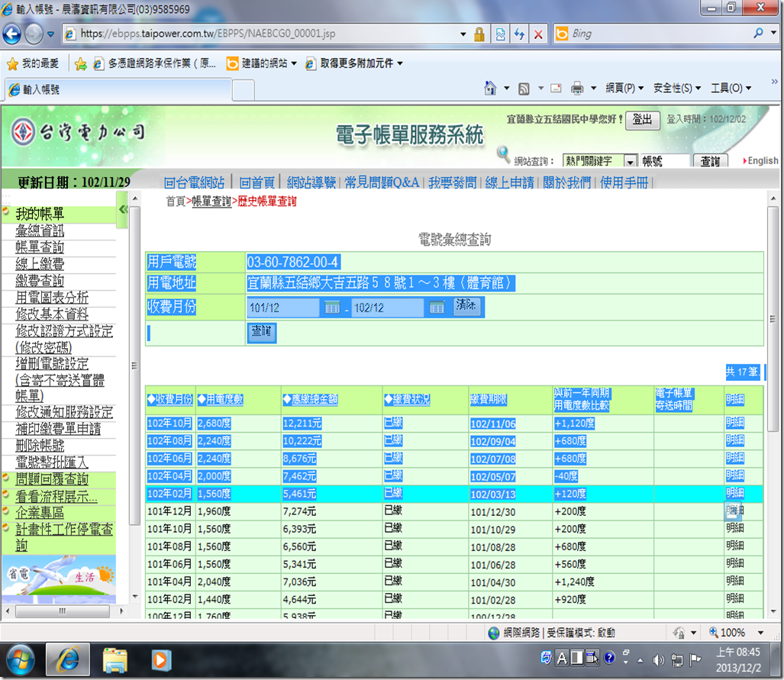Click the end month field 102/12
This screenshot has width=784, height=680.
[x=388, y=308]
